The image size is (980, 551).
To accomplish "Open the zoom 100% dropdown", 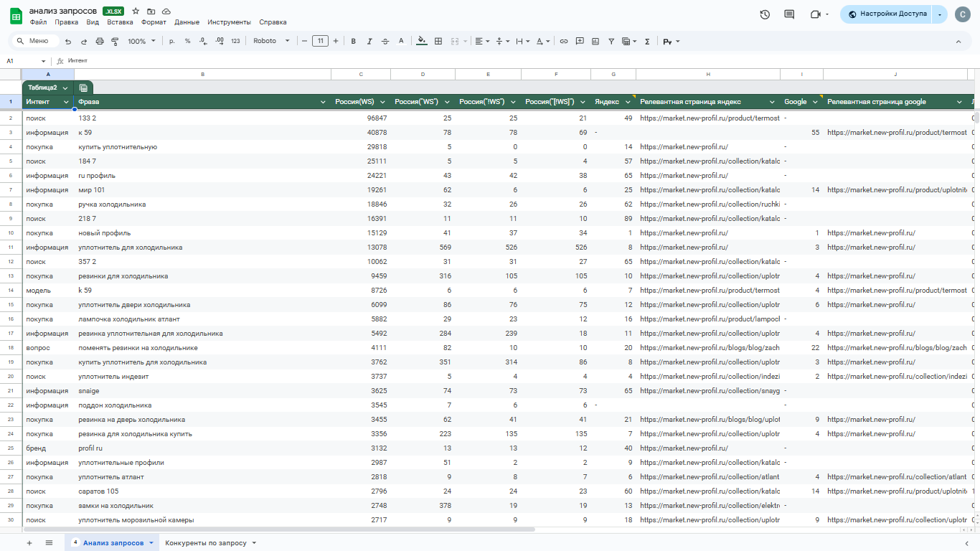I will [141, 41].
